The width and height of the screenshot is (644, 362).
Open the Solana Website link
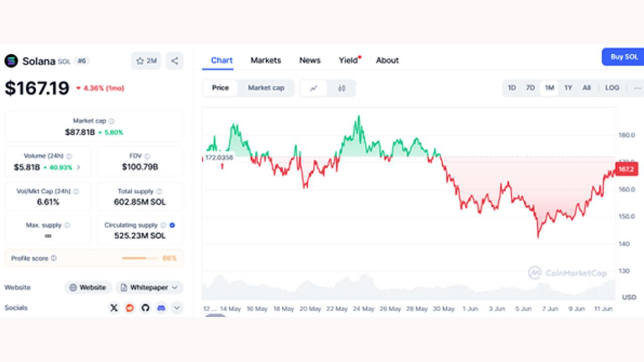(88, 288)
